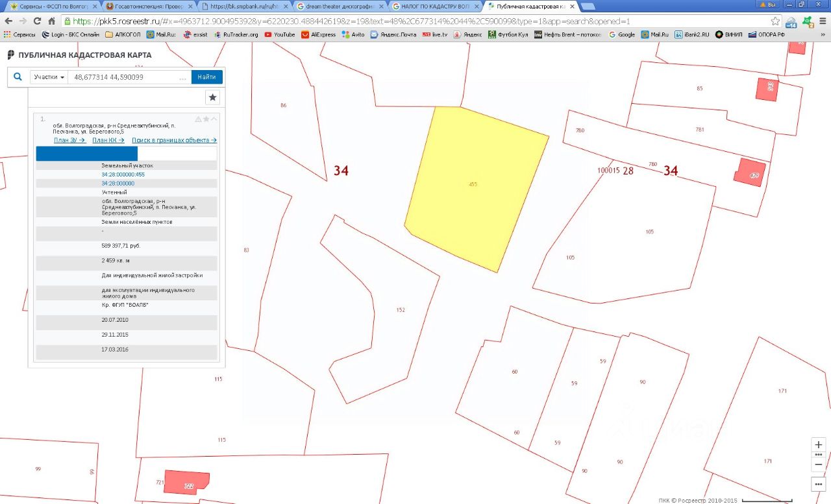Screen dimensions: 831x504
Task: Open the План ЗУ link
Action: [69, 140]
